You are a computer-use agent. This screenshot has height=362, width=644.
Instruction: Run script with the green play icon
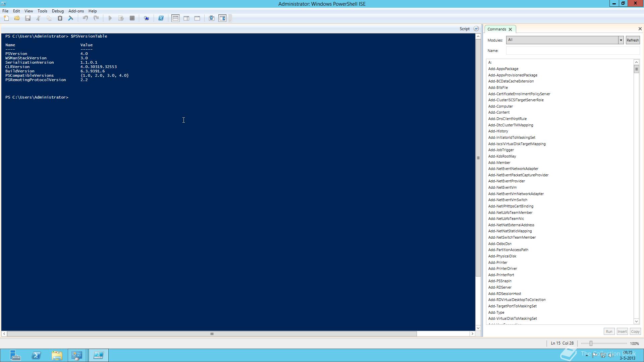point(110,18)
